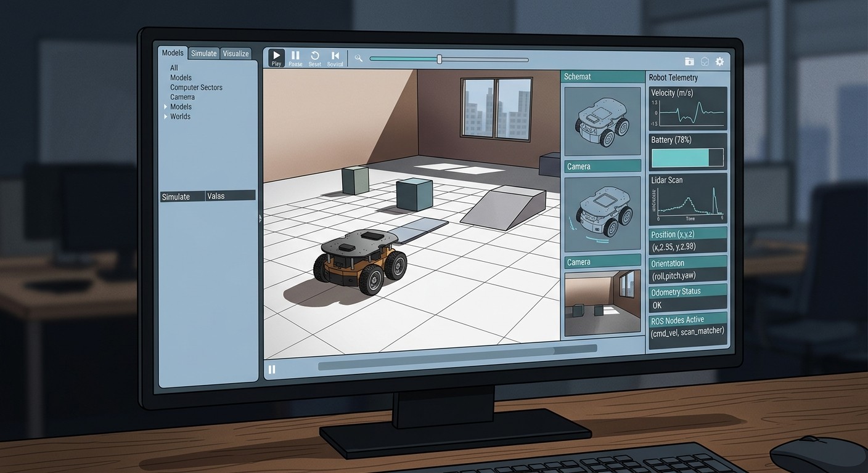Image resolution: width=868 pixels, height=473 pixels.
Task: Switch to the Simulate tab
Action: pyautogui.click(x=203, y=54)
